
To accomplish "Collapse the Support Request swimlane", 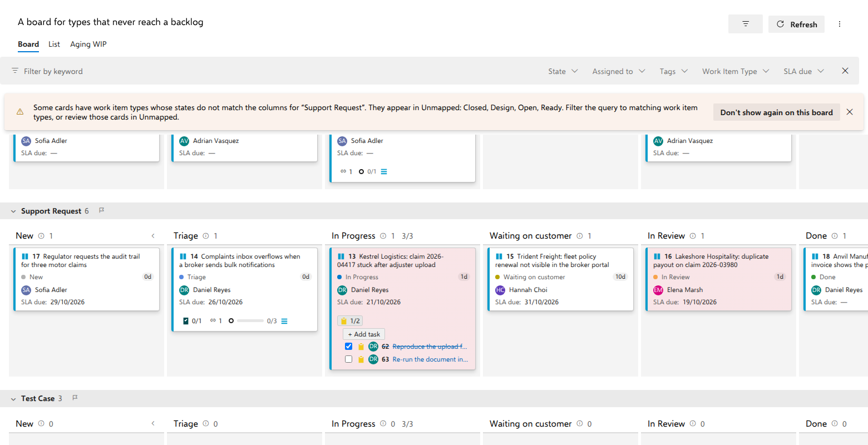I will 13,211.
